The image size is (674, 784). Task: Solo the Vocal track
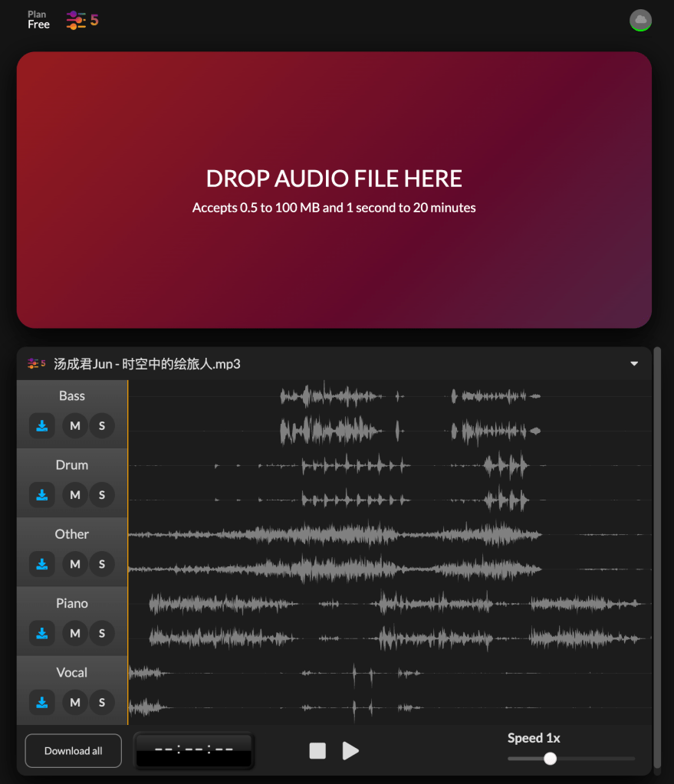(x=102, y=702)
